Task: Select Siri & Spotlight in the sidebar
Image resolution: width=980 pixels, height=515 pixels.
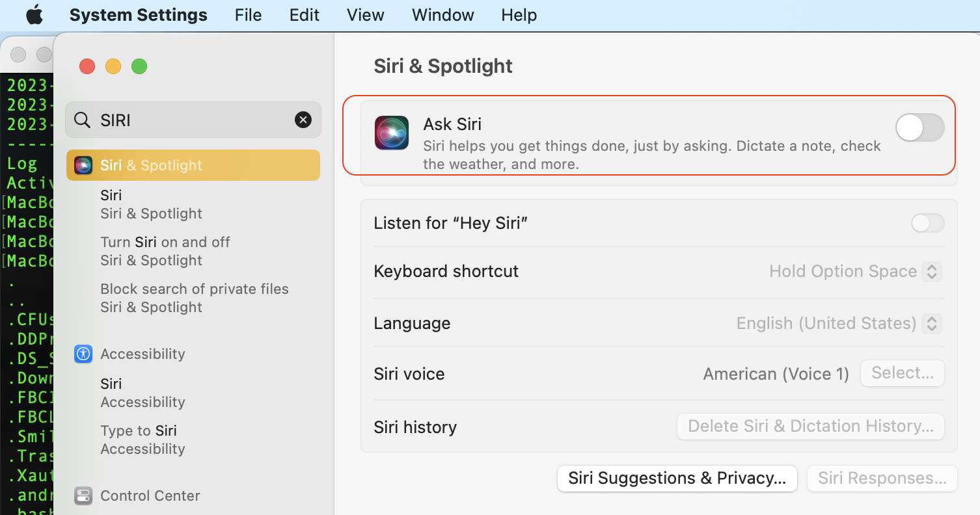Action: pyautogui.click(x=193, y=165)
